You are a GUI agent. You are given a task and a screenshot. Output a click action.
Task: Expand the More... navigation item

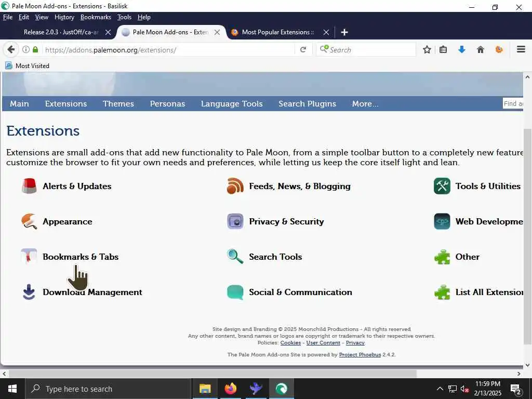click(365, 104)
